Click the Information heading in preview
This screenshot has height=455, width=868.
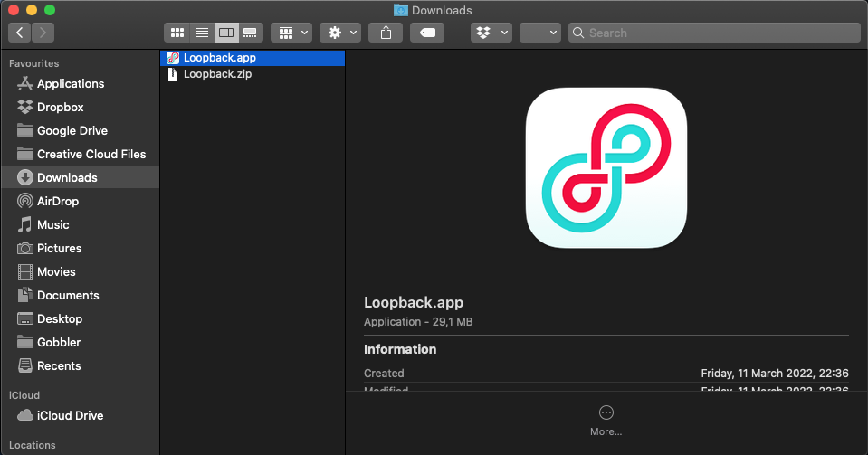point(400,349)
